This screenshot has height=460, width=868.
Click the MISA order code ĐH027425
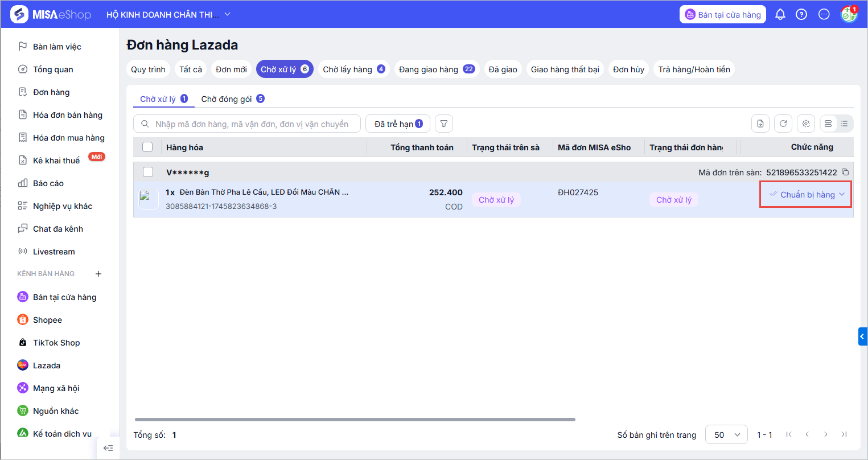click(578, 192)
